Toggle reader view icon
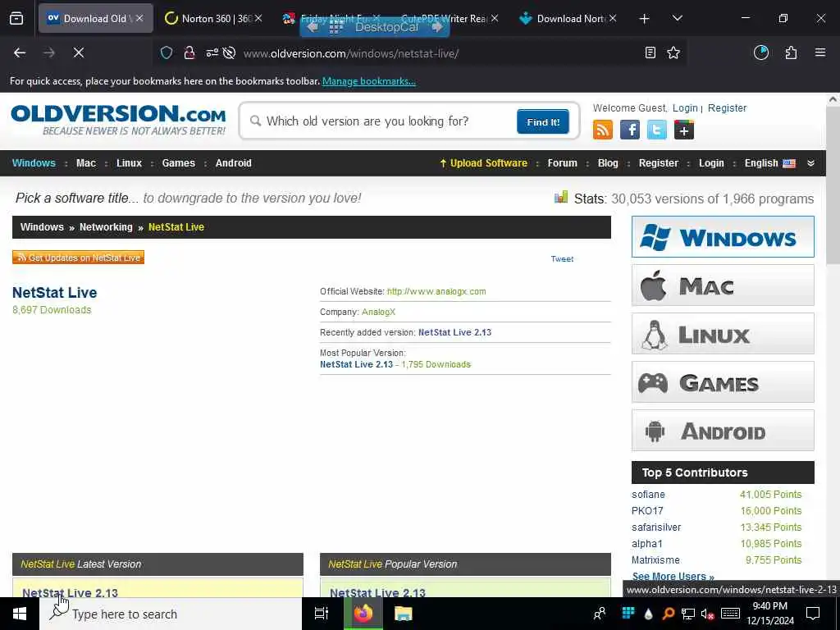The height and width of the screenshot is (630, 840). pyautogui.click(x=651, y=52)
